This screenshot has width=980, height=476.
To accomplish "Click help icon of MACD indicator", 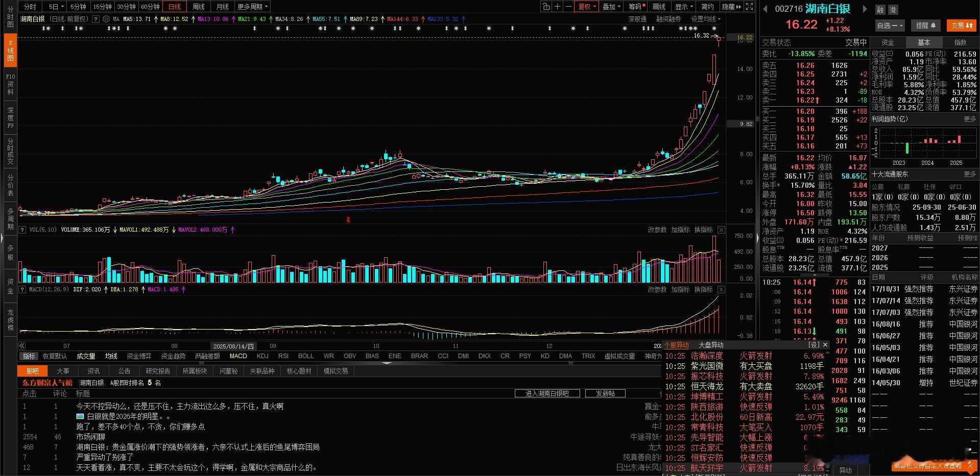I will tap(22, 289).
